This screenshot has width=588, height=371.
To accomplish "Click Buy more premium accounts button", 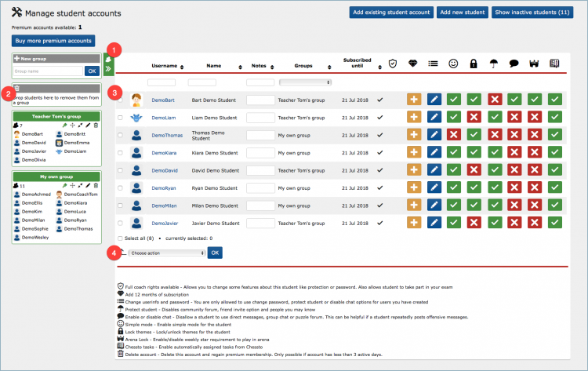I will pyautogui.click(x=53, y=41).
